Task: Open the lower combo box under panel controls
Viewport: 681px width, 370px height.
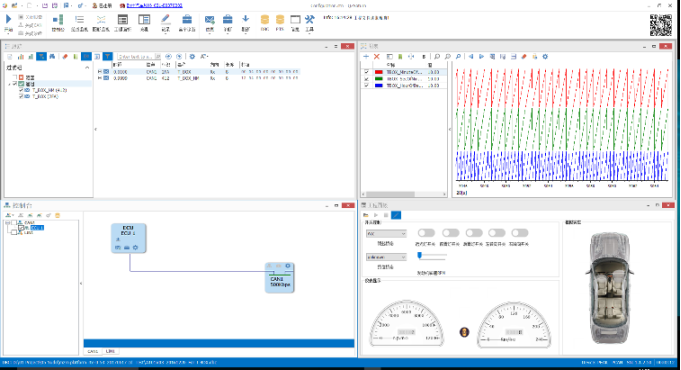Action: [x=386, y=257]
